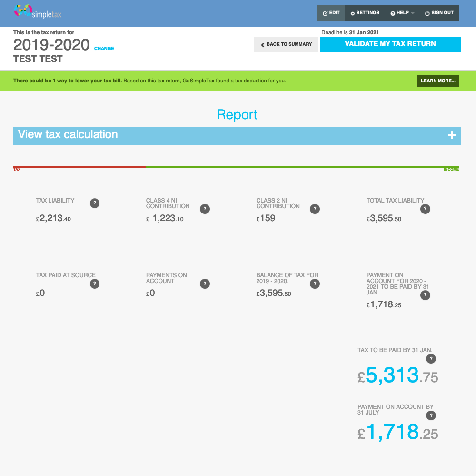This screenshot has height=476, width=476.
Task: Click the Balance of Tax amount £3,595.50
Action: 274,293
